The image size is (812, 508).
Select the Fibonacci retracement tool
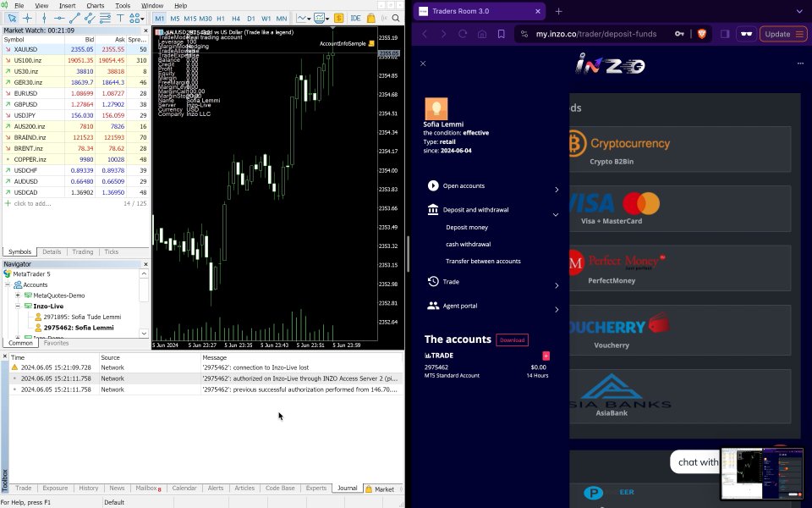pos(105,18)
